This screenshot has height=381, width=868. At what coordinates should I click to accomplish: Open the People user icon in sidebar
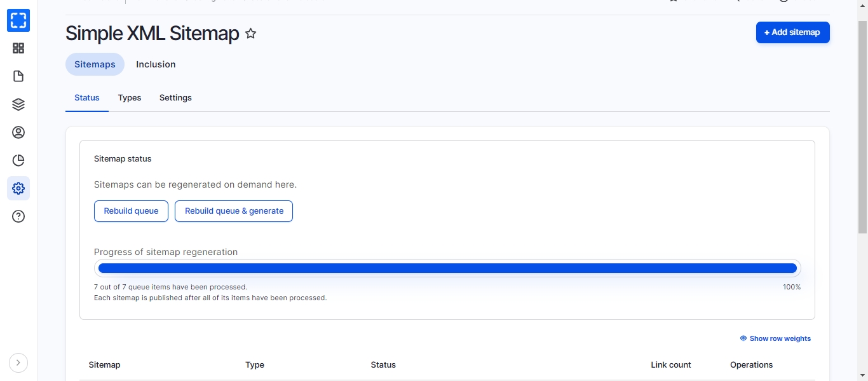point(18,132)
